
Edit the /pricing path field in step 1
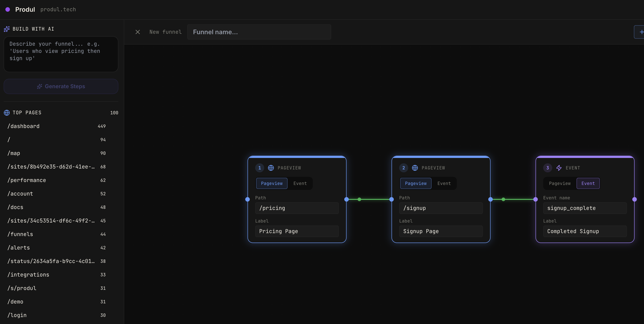[297, 208]
